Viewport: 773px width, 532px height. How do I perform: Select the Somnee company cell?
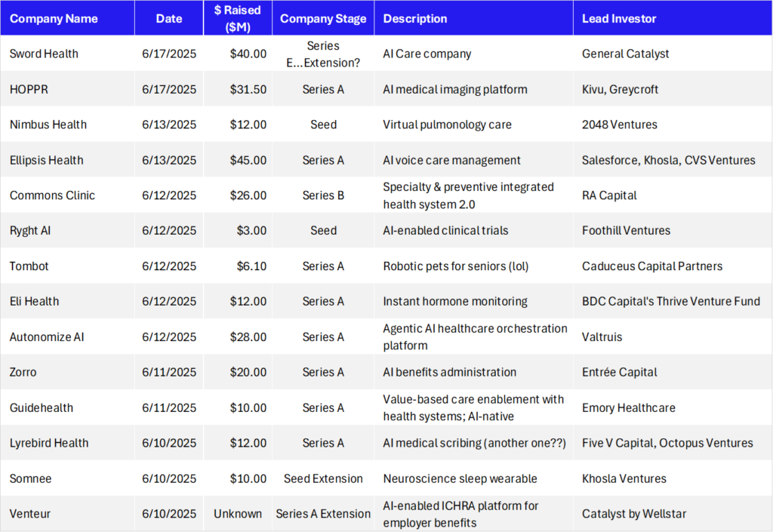pyautogui.click(x=67, y=478)
